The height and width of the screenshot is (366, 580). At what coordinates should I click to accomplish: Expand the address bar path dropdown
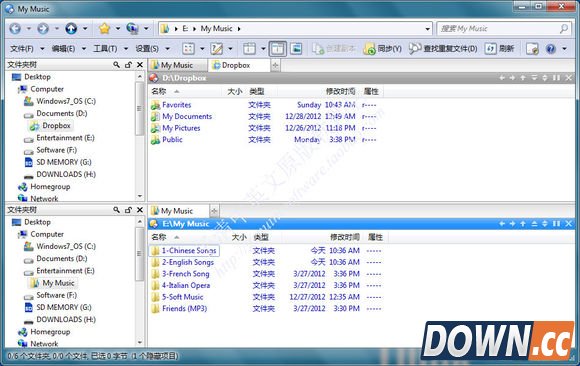(x=427, y=28)
